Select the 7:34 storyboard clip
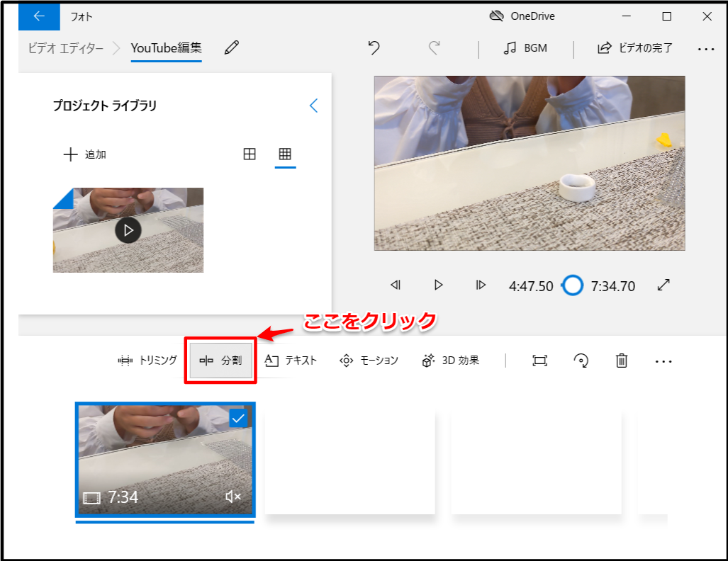 pyautogui.click(x=165, y=460)
